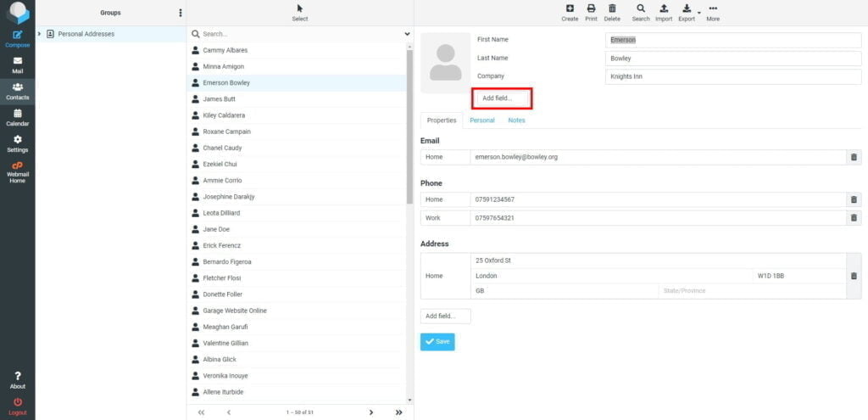Delete the Home email row

point(854,157)
